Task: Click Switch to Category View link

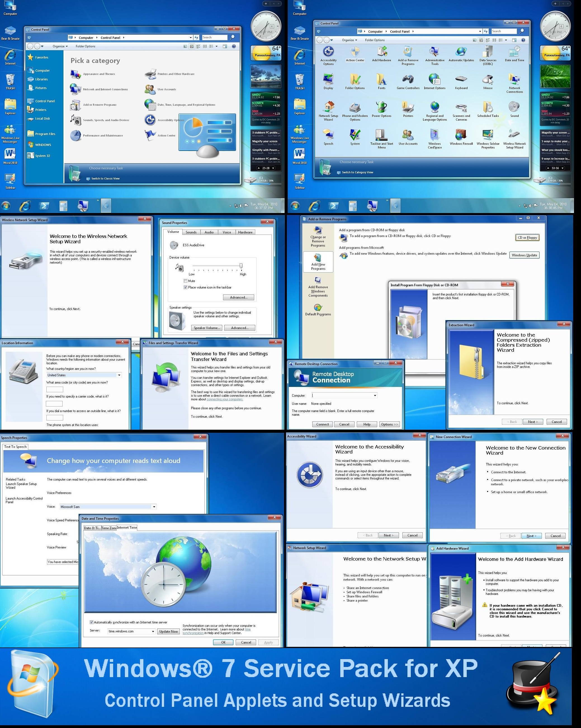Action: pyautogui.click(x=357, y=172)
